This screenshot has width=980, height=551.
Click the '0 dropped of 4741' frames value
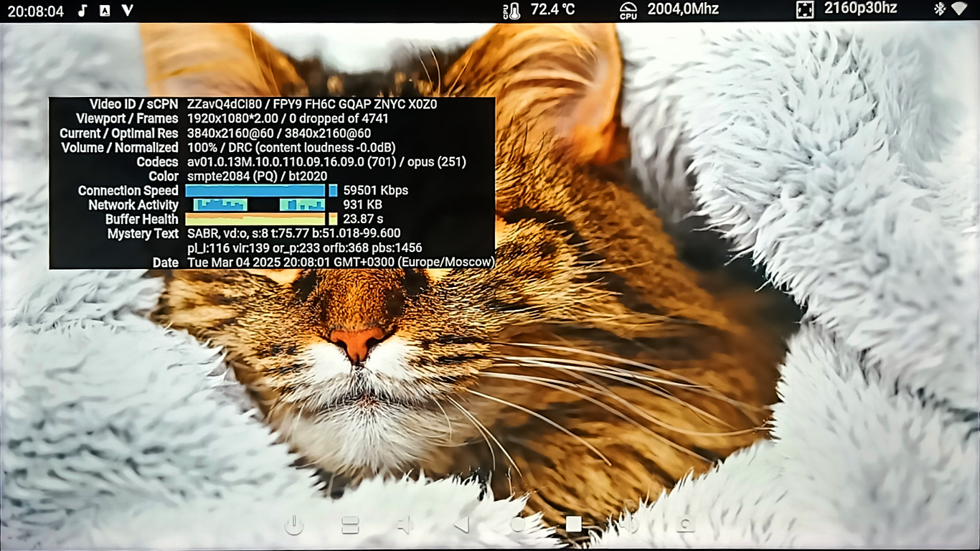pyautogui.click(x=339, y=118)
